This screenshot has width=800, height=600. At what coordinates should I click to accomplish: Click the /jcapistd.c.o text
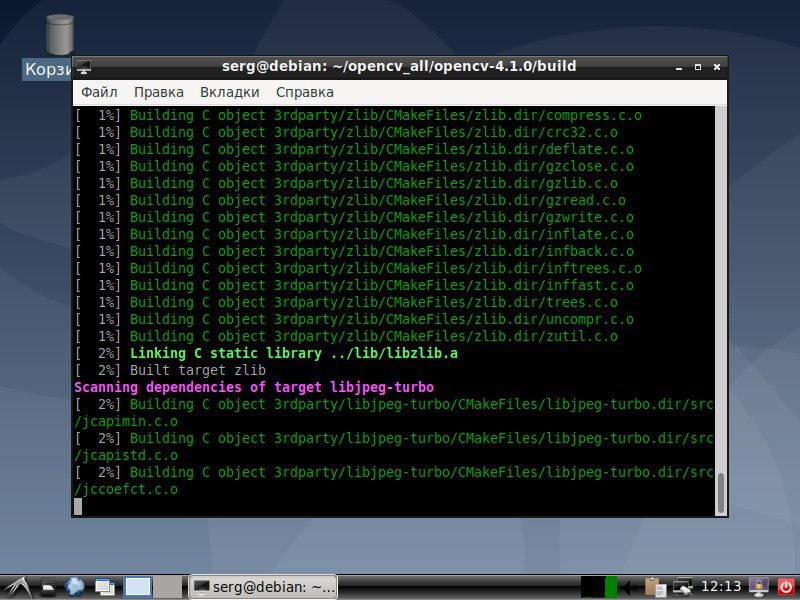coord(126,455)
